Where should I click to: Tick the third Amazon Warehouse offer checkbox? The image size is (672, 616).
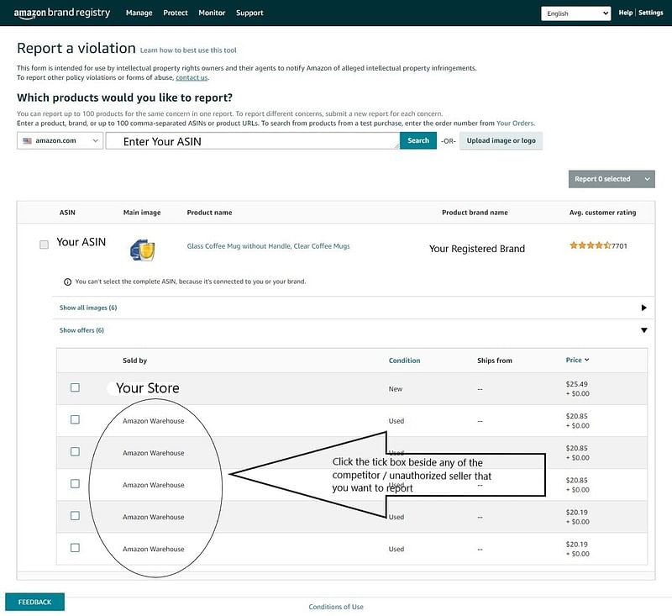pyautogui.click(x=75, y=483)
